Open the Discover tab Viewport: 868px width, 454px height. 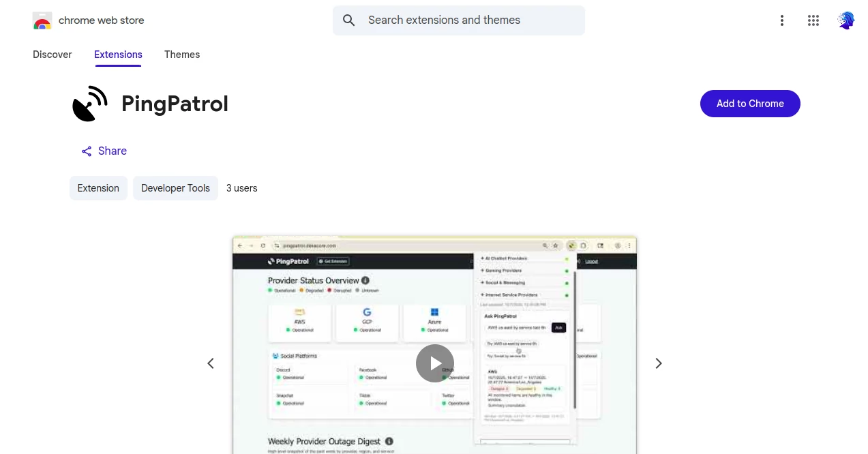tap(52, 55)
